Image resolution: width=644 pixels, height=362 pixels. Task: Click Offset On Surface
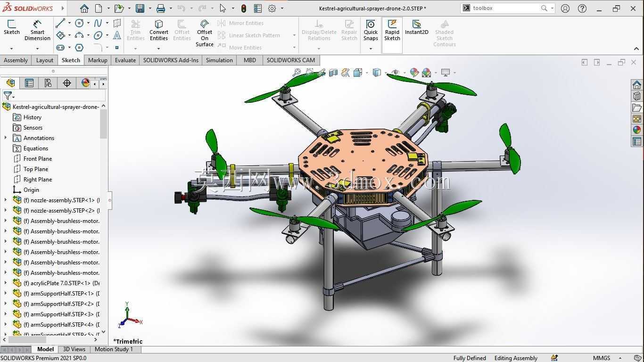click(205, 33)
